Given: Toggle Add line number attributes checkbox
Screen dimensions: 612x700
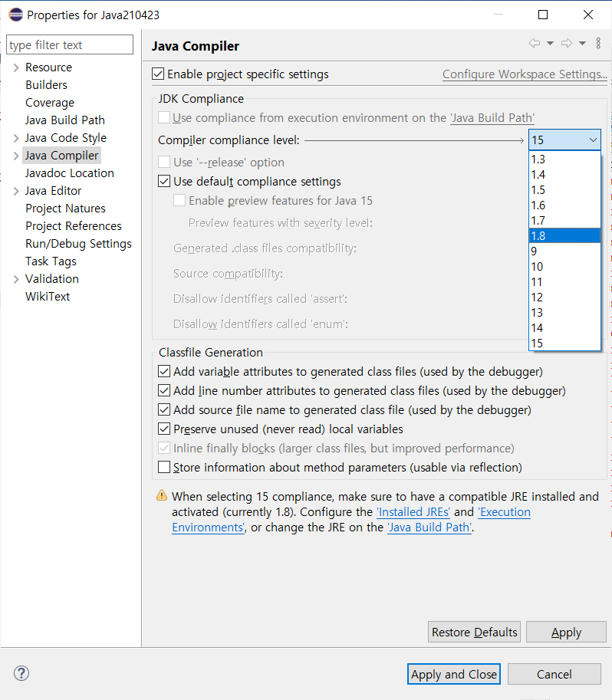Looking at the screenshot, I should click(x=164, y=390).
